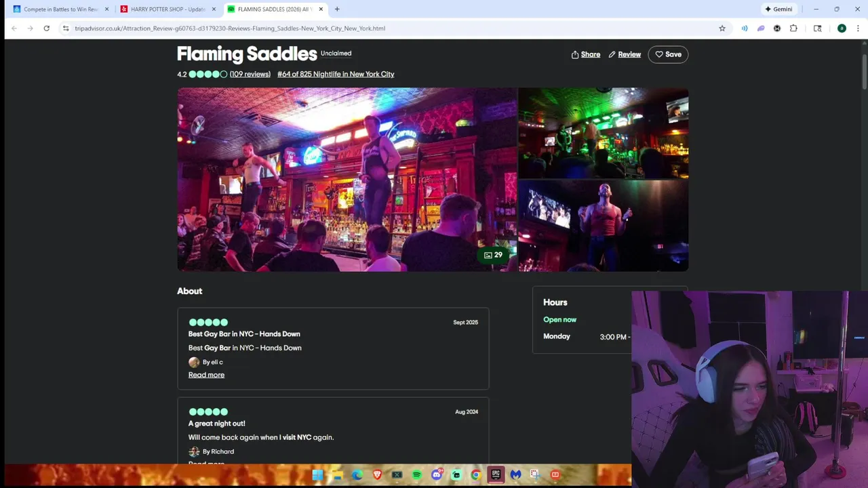This screenshot has width=868, height=488.
Task: View site information icon in address bar
Action: pyautogui.click(x=66, y=28)
